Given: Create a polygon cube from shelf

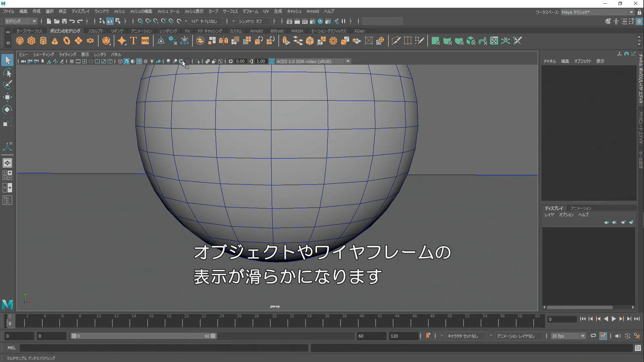Looking at the screenshot, I should (32, 41).
